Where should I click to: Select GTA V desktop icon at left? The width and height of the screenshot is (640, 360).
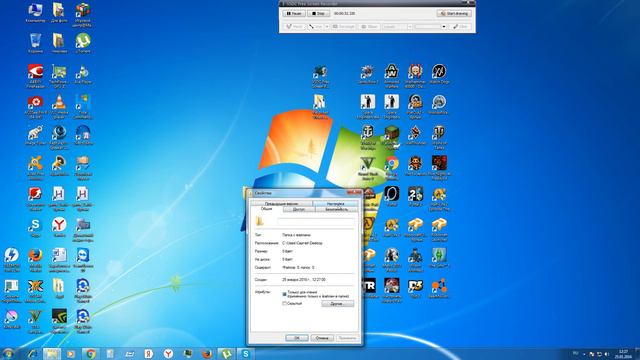point(36,321)
